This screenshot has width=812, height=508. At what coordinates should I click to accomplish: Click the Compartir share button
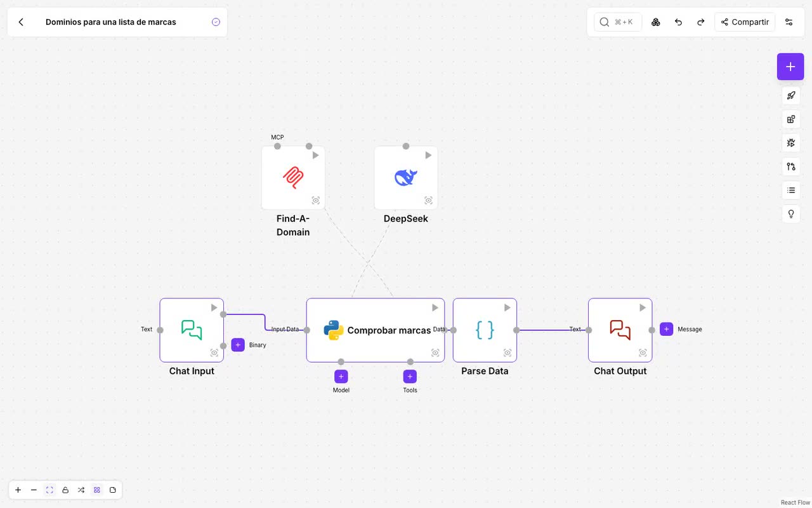[745, 22]
